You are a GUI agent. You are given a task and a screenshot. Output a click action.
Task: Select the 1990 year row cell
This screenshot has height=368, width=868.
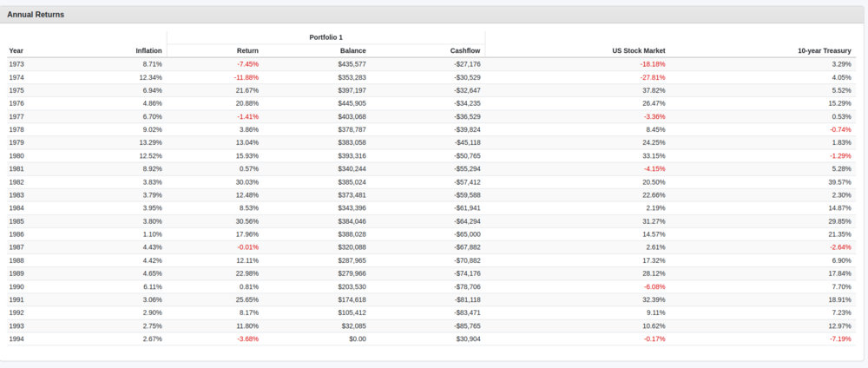(16, 286)
